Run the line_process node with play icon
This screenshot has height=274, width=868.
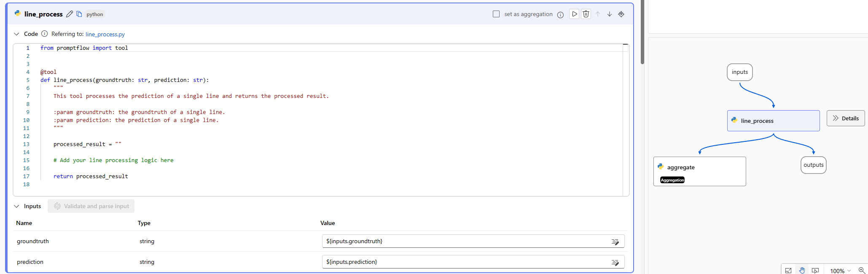(574, 14)
